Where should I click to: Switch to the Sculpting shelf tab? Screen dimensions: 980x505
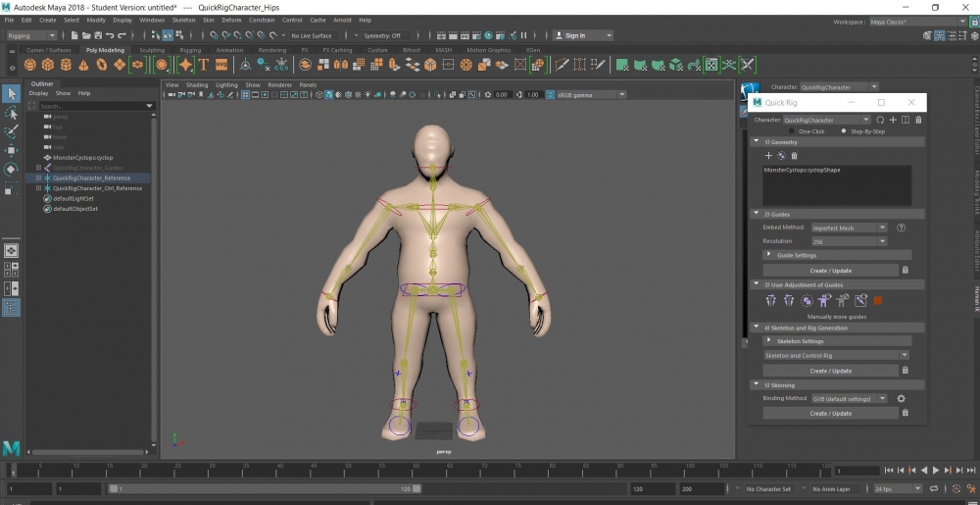pyautogui.click(x=152, y=50)
